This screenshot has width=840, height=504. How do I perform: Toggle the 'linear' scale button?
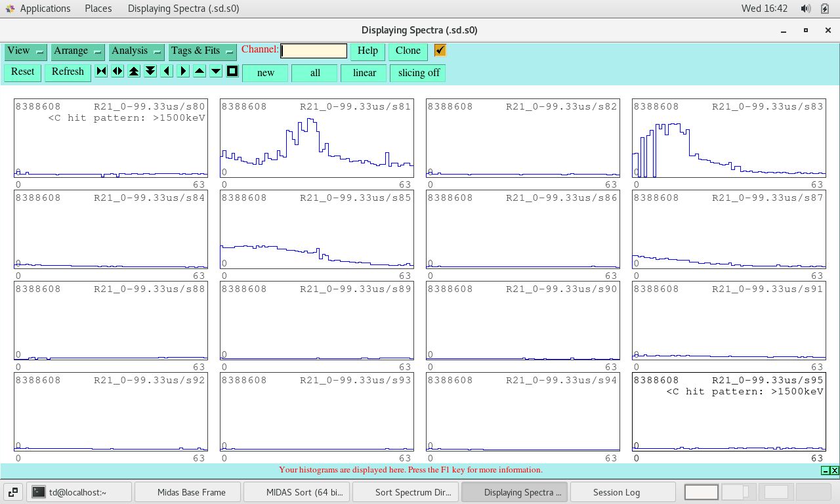[x=364, y=73]
